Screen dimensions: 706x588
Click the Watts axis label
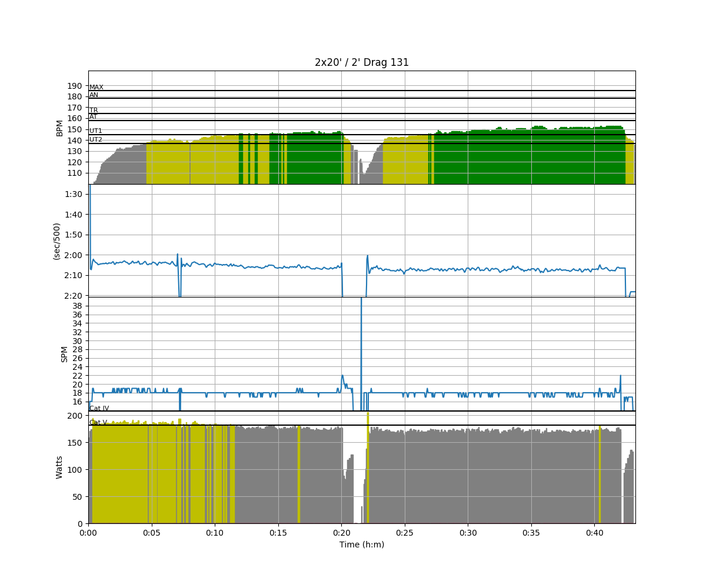pyautogui.click(x=59, y=467)
